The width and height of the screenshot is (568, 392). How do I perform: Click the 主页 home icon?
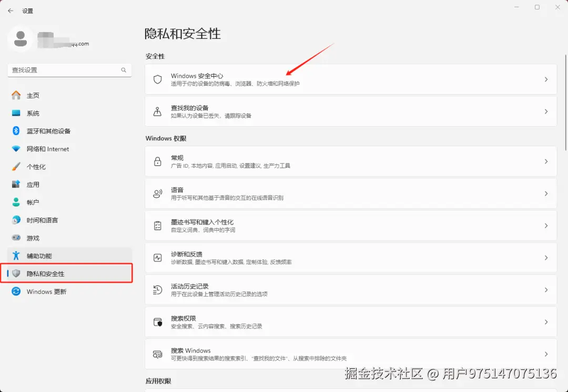(16, 95)
